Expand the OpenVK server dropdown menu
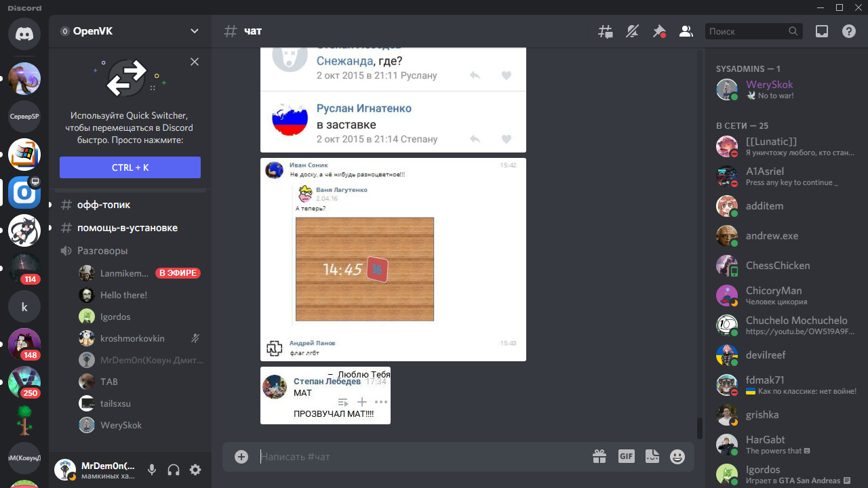The height and width of the screenshot is (488, 868). pyautogui.click(x=195, y=31)
